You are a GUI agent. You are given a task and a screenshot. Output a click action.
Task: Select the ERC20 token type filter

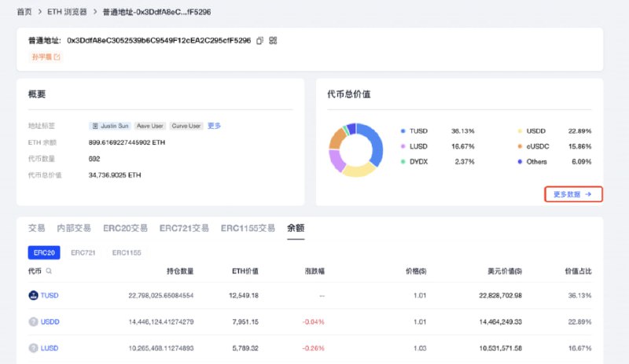tap(42, 252)
